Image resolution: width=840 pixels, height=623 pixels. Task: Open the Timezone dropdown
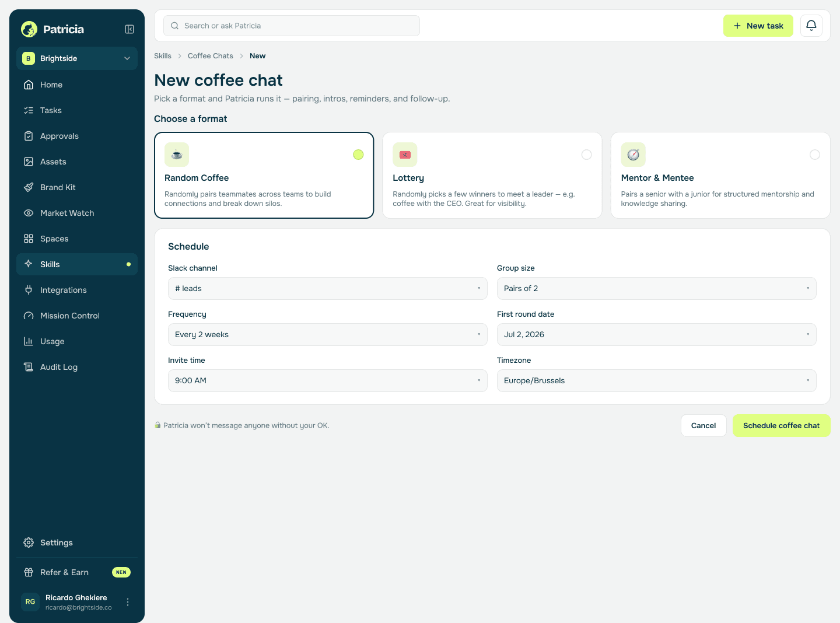point(656,380)
